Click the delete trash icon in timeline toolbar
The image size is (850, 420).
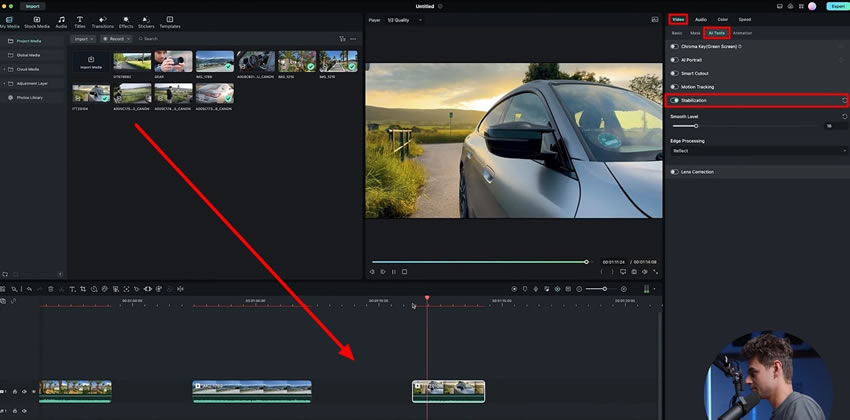tap(50, 289)
